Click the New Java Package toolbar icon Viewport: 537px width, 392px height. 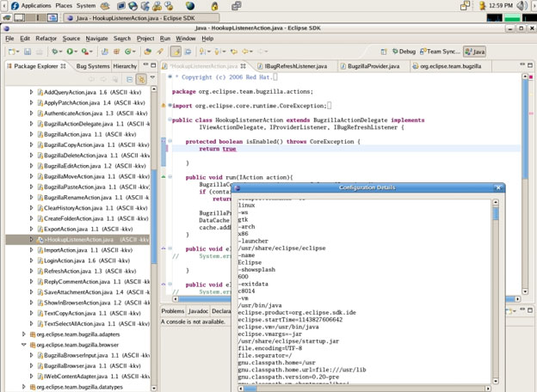116,52
